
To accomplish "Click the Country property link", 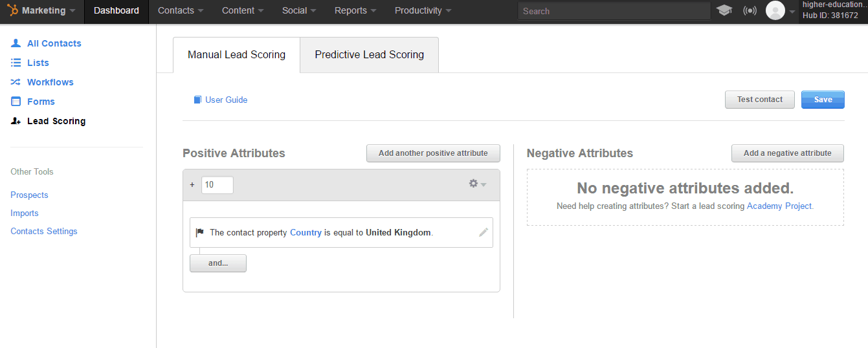I will click(306, 232).
